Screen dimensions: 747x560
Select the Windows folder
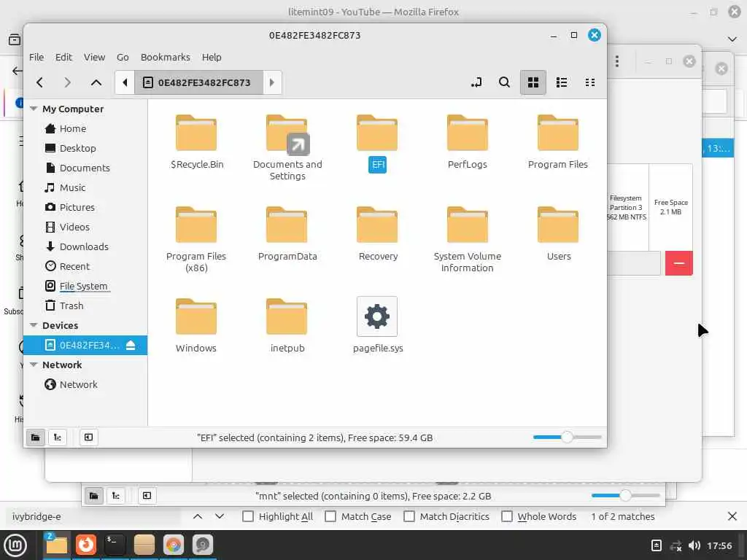pos(196,316)
